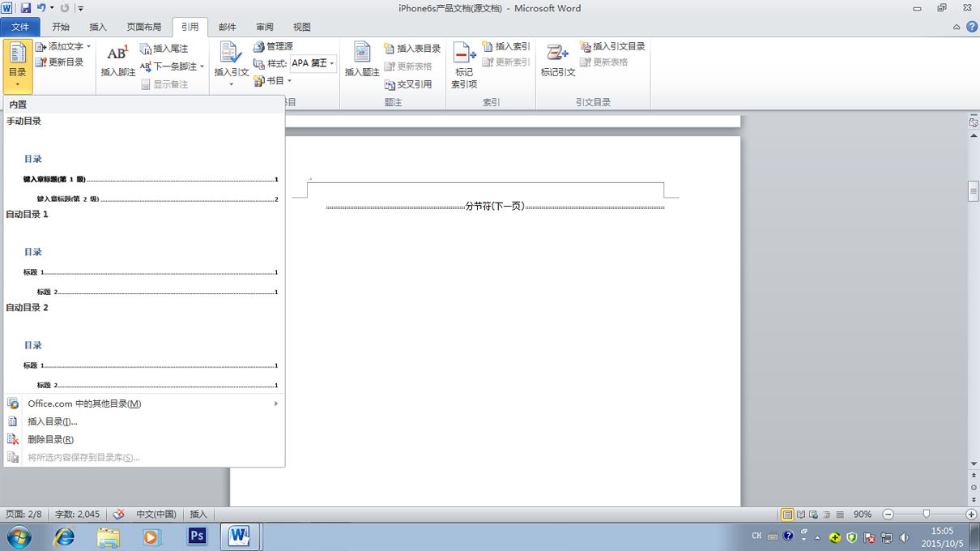The width and height of the screenshot is (980, 551).
Task: Switch to Full Screen Reading view
Action: [801, 515]
